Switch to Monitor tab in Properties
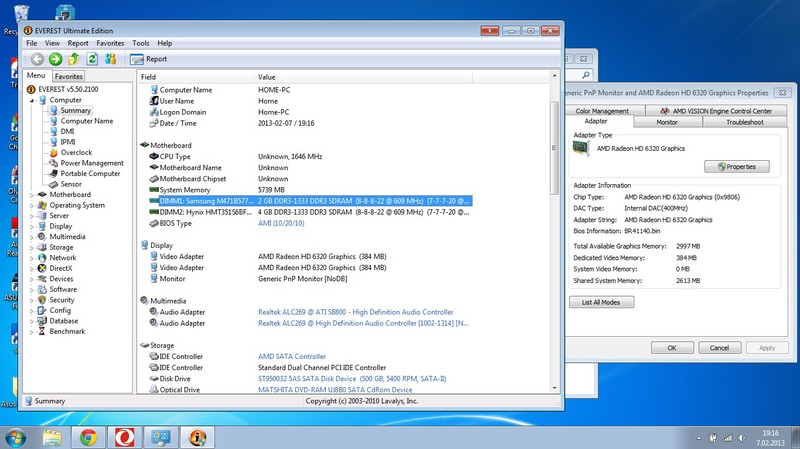 coord(667,122)
